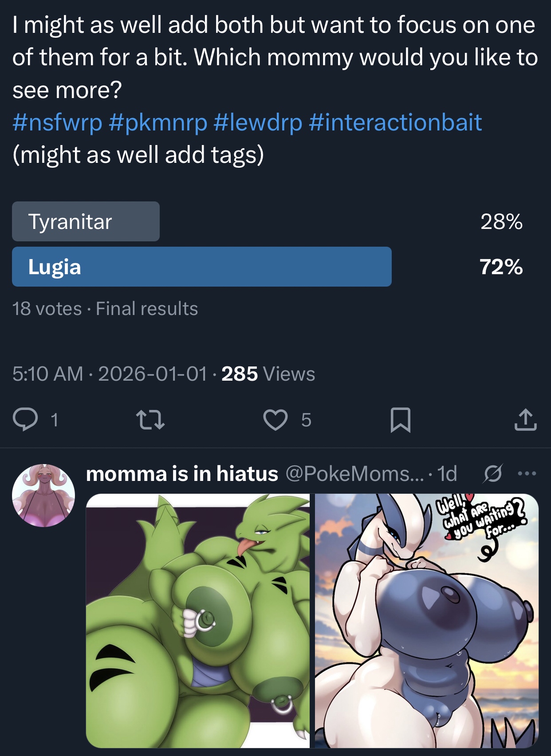This screenshot has height=756, width=551.
Task: Follow the #lewdrp hashtag link
Action: coord(258,122)
